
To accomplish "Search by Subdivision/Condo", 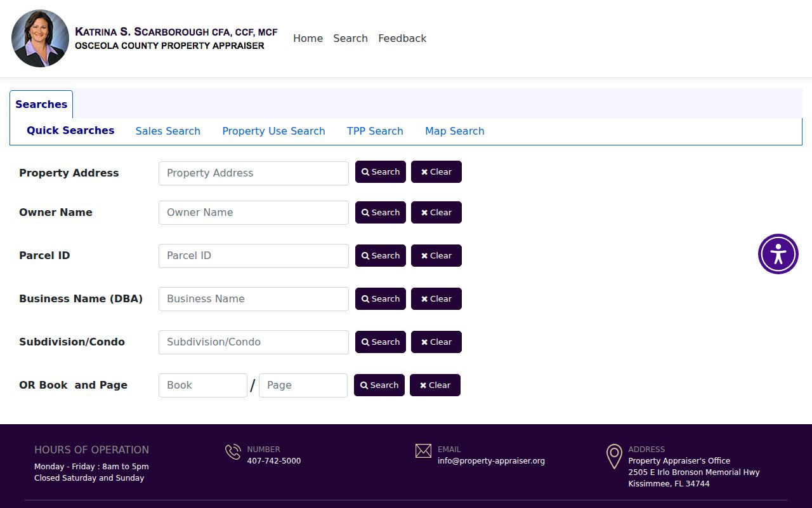I will [x=381, y=342].
